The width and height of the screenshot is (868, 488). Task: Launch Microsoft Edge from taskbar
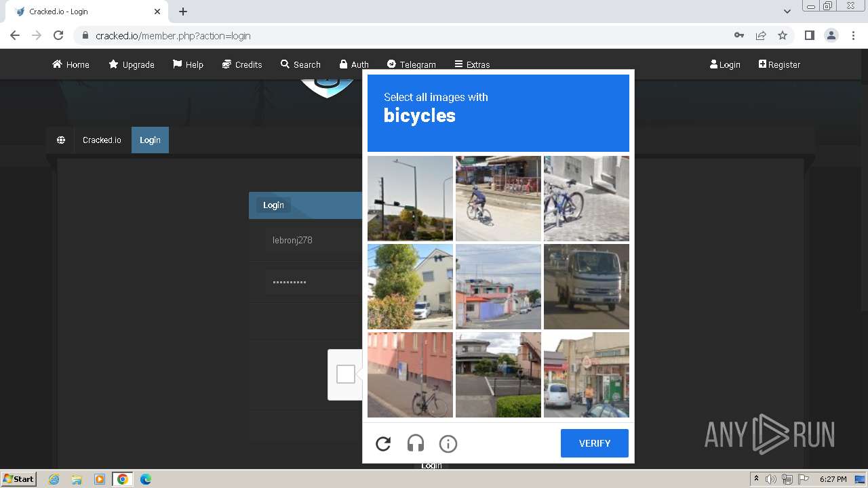[x=145, y=479]
